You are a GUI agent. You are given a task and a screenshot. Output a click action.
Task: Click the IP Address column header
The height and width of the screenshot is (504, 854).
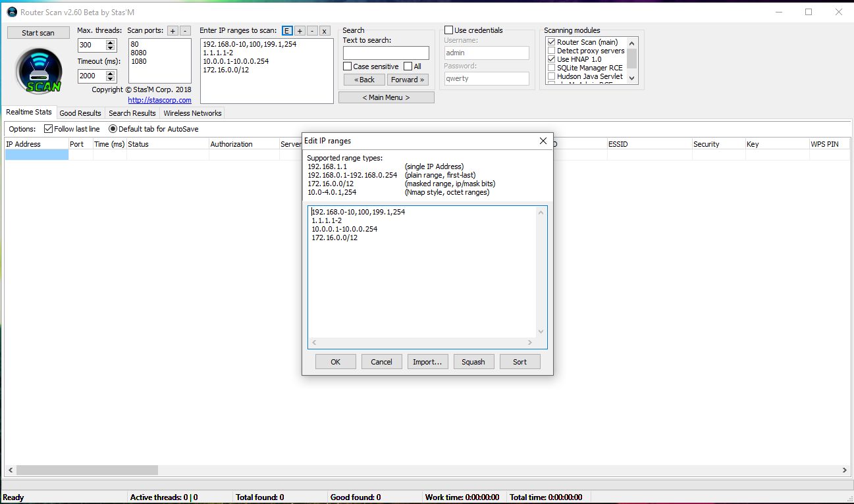[36, 144]
